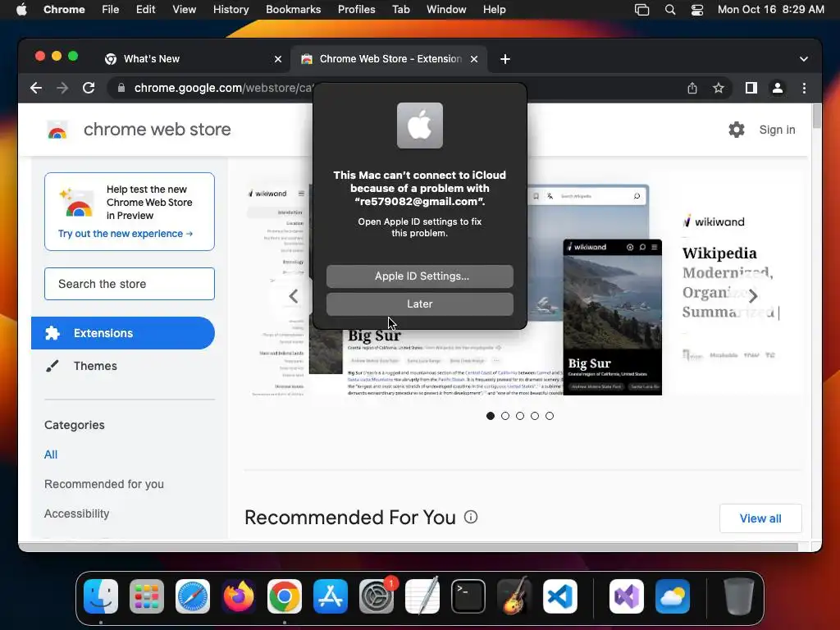Expand the tab search dropdown arrow

(x=804, y=59)
